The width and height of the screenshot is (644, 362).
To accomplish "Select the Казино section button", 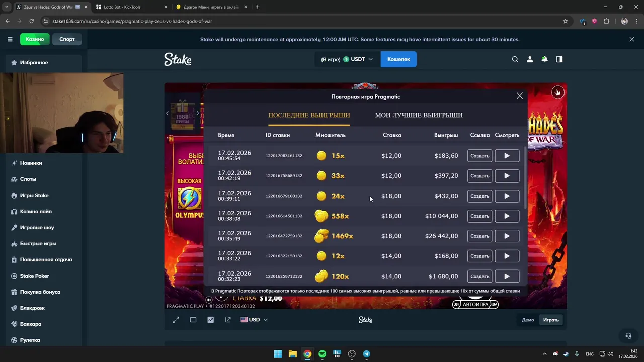I will tap(35, 39).
